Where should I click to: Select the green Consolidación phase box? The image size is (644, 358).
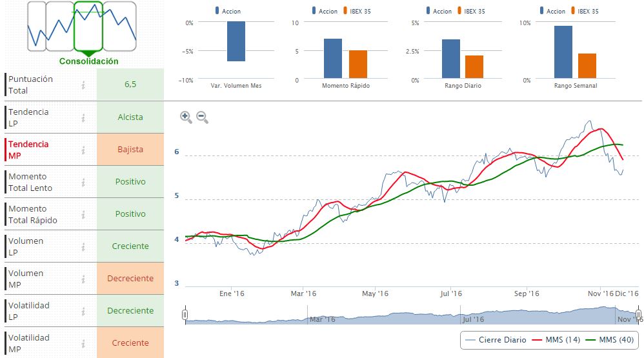88,26
